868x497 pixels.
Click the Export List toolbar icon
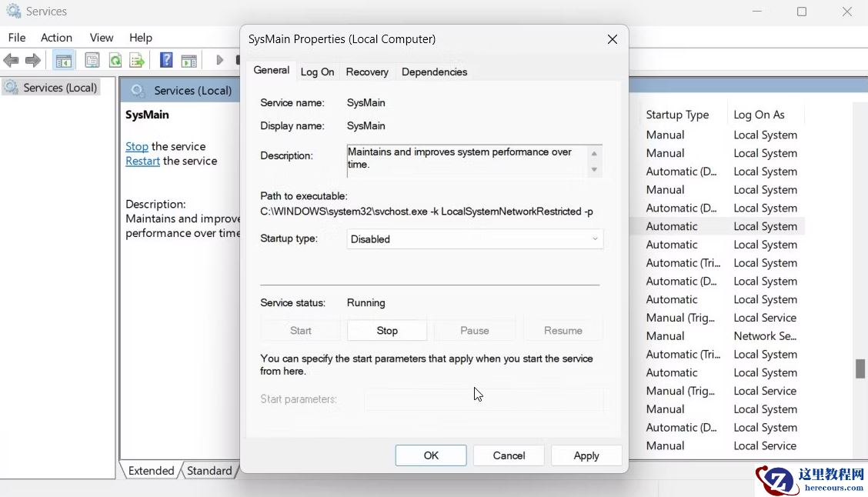137,60
